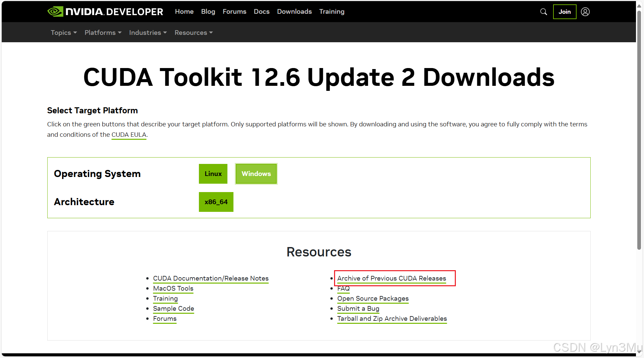
Task: Click the scrollbar up arrow
Action: [639, 6]
